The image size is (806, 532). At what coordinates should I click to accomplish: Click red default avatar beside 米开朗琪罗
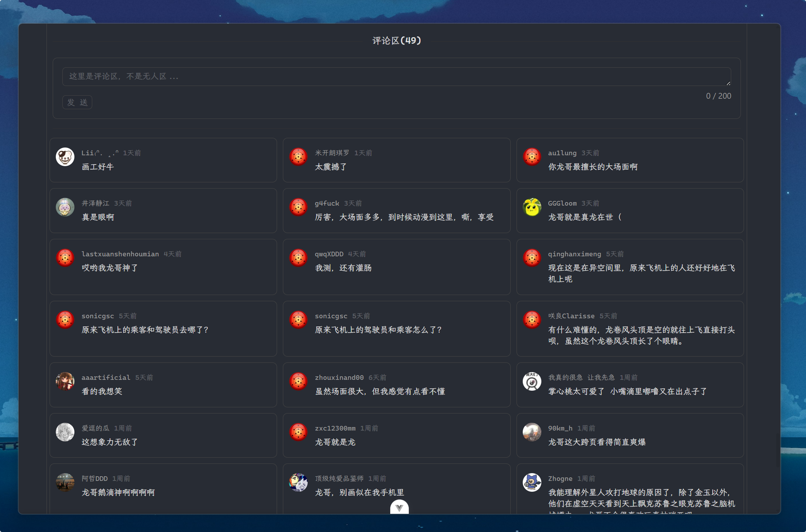point(298,157)
